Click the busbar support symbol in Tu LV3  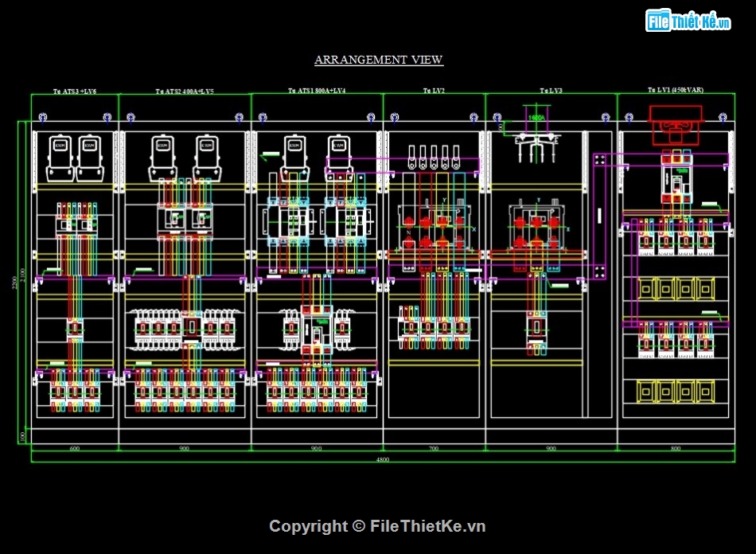536,142
